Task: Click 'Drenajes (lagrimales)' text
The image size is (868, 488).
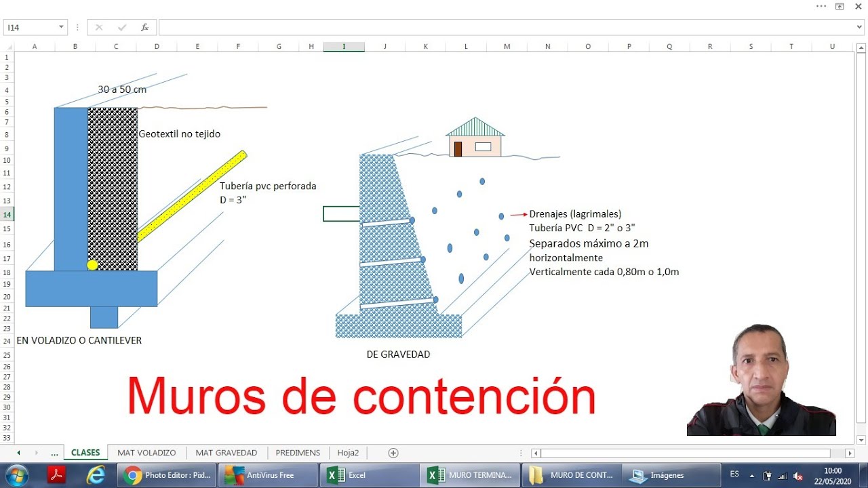Action: pos(575,214)
